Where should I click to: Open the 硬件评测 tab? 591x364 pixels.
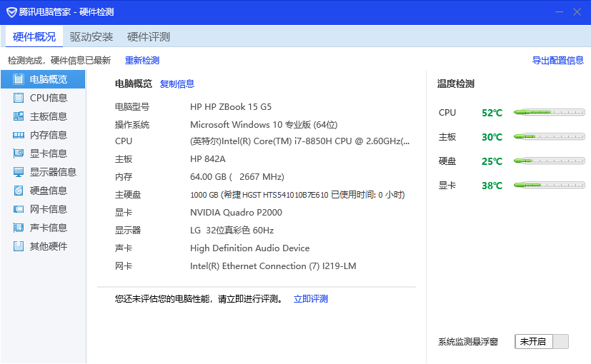pos(149,36)
